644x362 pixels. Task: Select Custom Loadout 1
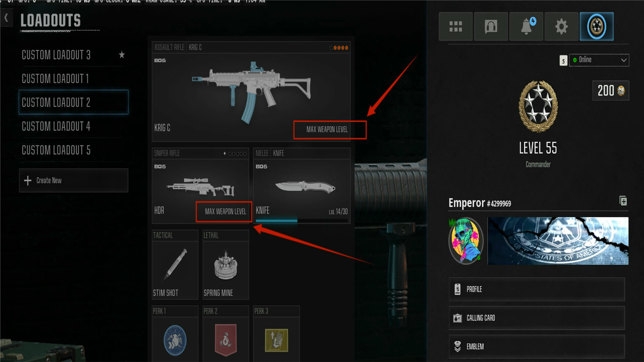point(73,78)
